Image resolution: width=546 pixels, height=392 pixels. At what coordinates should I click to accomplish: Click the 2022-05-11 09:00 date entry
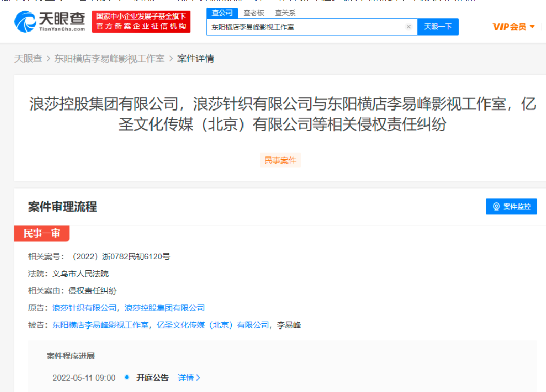pos(84,378)
